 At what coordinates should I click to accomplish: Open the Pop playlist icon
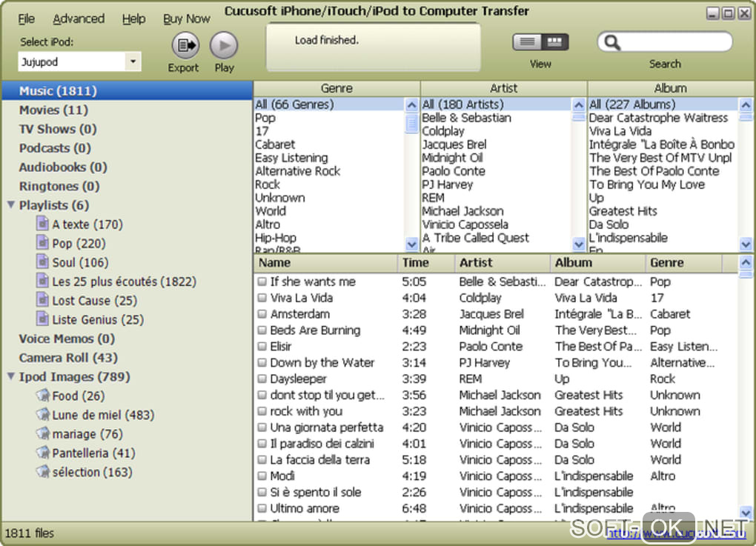click(43, 243)
